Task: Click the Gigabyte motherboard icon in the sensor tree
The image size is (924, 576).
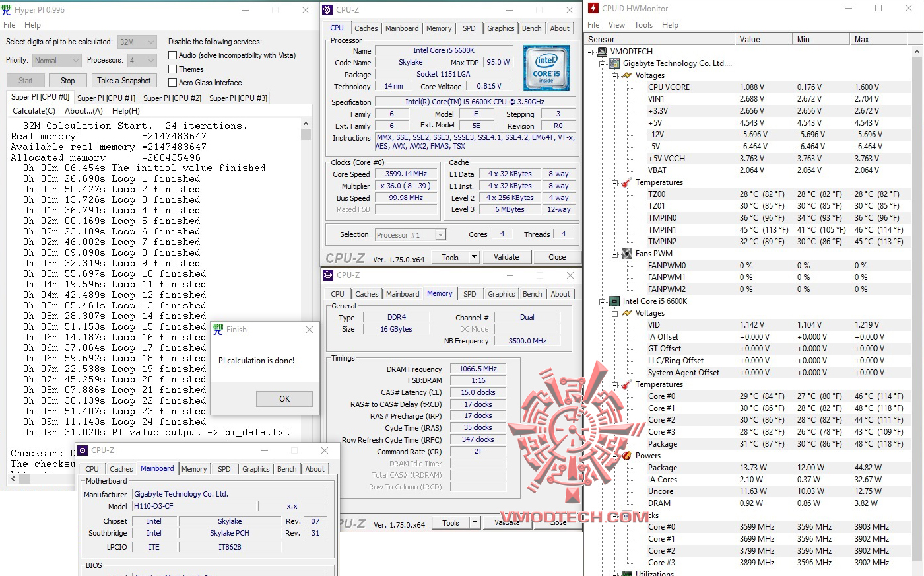Action: click(615, 63)
